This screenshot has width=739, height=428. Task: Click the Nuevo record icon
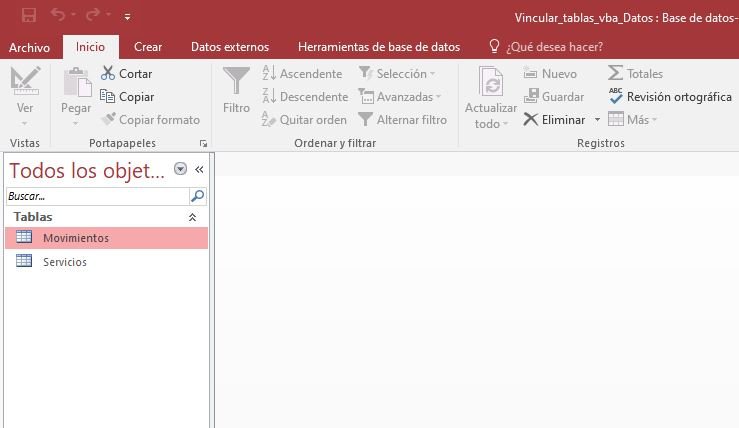(530, 74)
